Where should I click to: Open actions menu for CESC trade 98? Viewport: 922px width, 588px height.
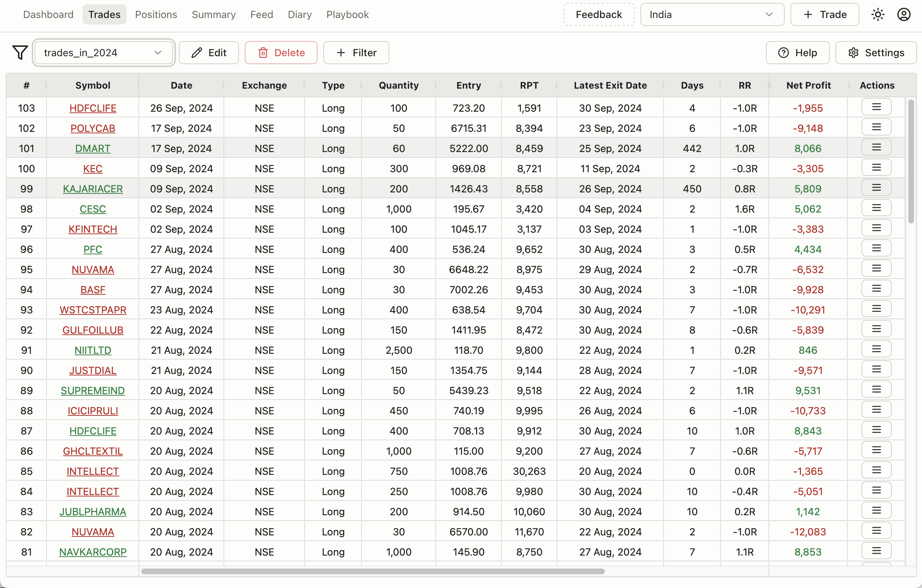876,208
